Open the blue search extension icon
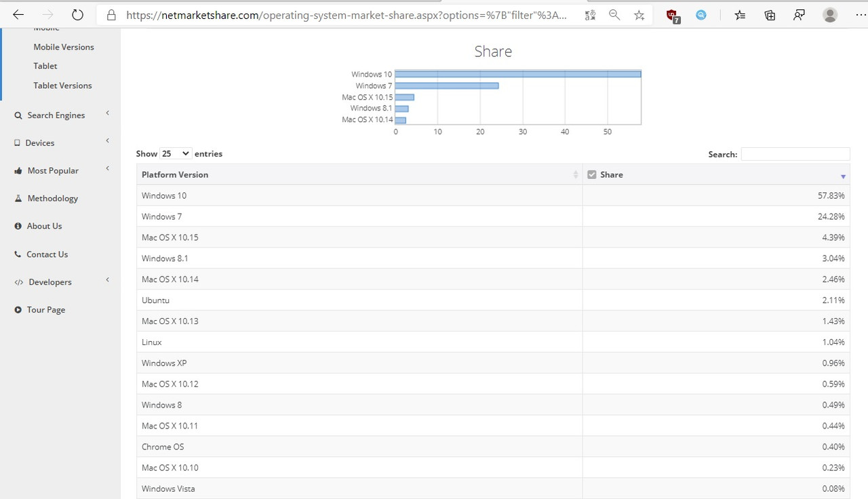Image resolution: width=868 pixels, height=499 pixels. [x=701, y=15]
